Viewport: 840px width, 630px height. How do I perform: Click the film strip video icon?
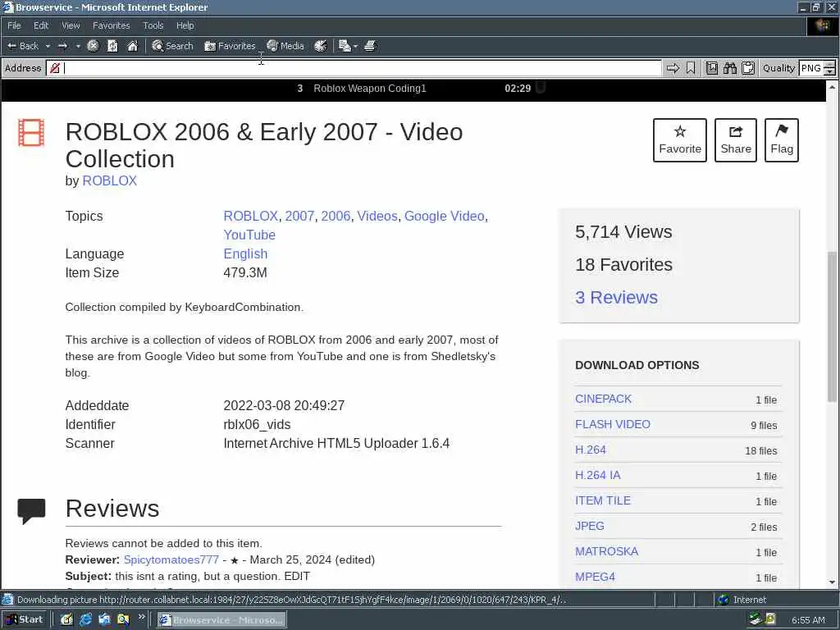coord(31,132)
